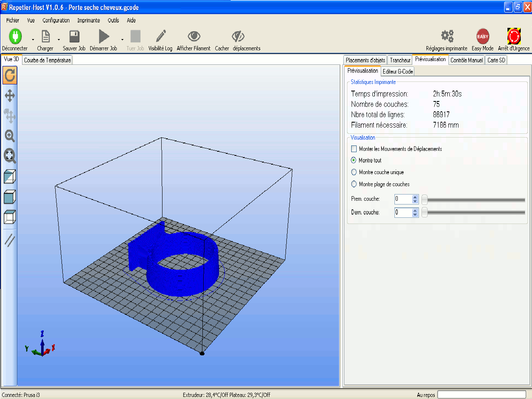Click the Prem. couche slider handle
Screen dimensions: 532x399
424,199
